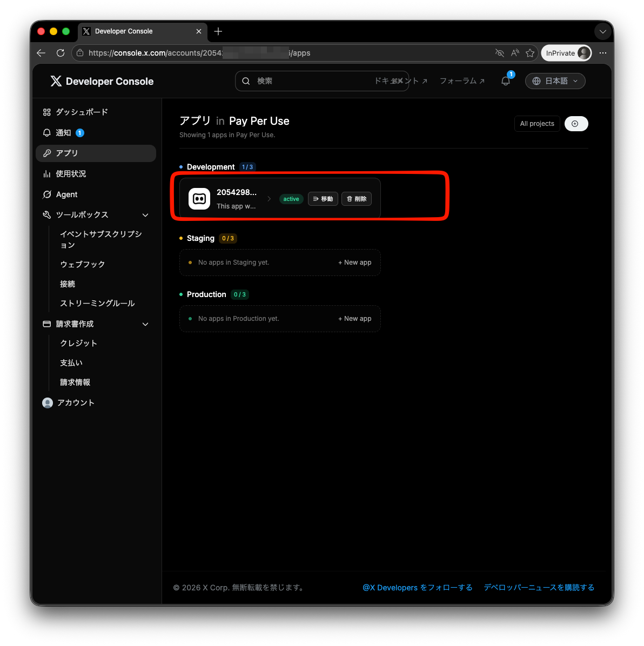Click the round target icon button next to All projects
The height and width of the screenshot is (646, 644).
576,124
